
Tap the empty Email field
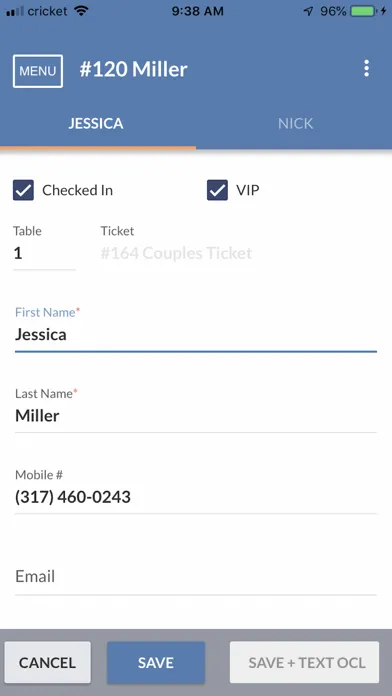pos(196,577)
